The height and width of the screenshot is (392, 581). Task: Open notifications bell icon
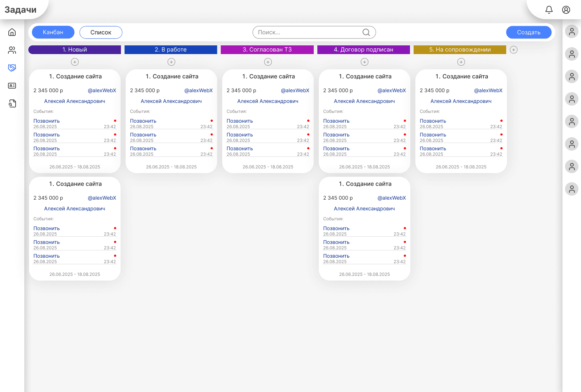click(x=549, y=10)
